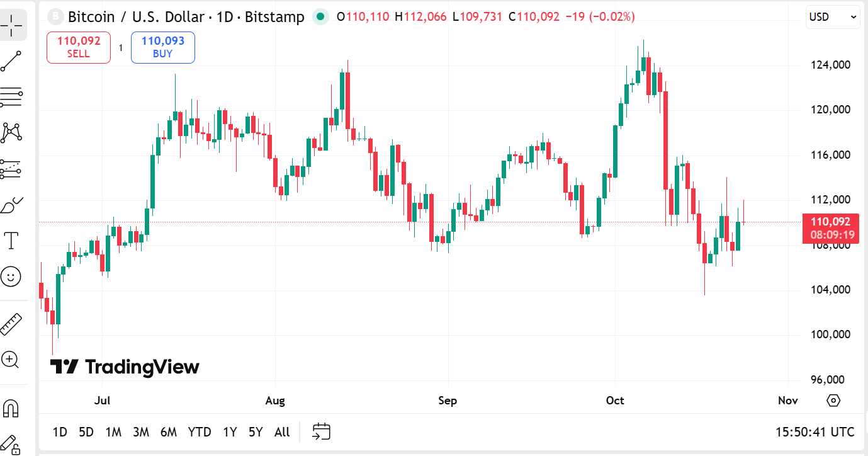Select the trend line drawing tool
The image size is (868, 456).
11,61
